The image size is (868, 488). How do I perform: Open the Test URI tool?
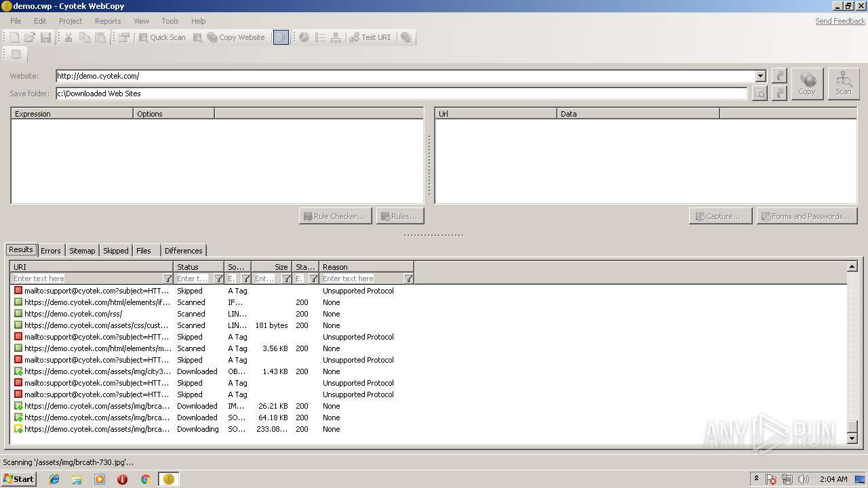(x=370, y=37)
